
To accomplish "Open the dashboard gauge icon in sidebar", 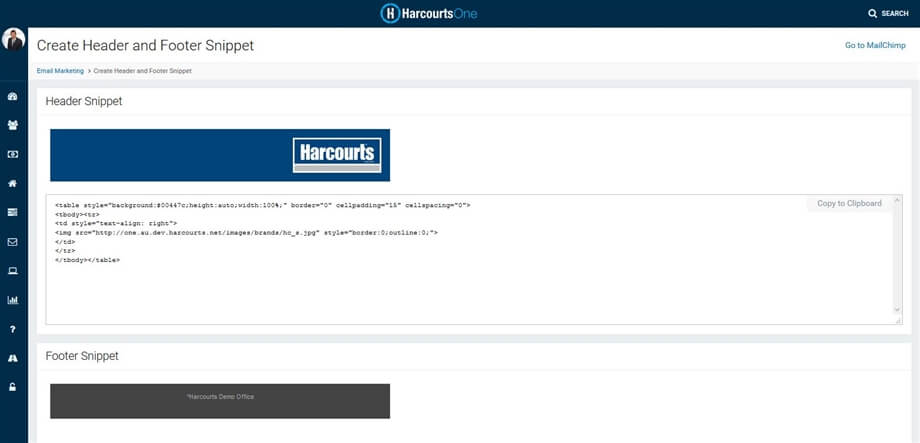I will [x=12, y=96].
